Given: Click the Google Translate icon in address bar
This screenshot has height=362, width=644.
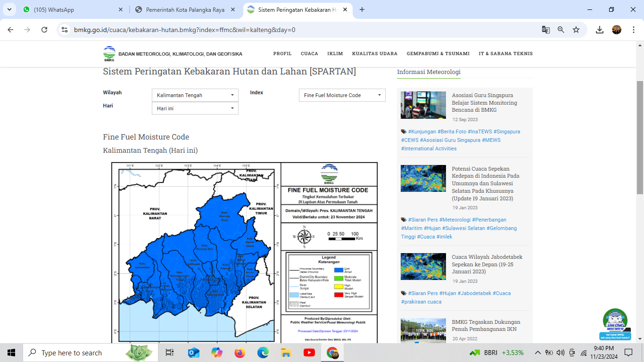Looking at the screenshot, I should pyautogui.click(x=546, y=29).
